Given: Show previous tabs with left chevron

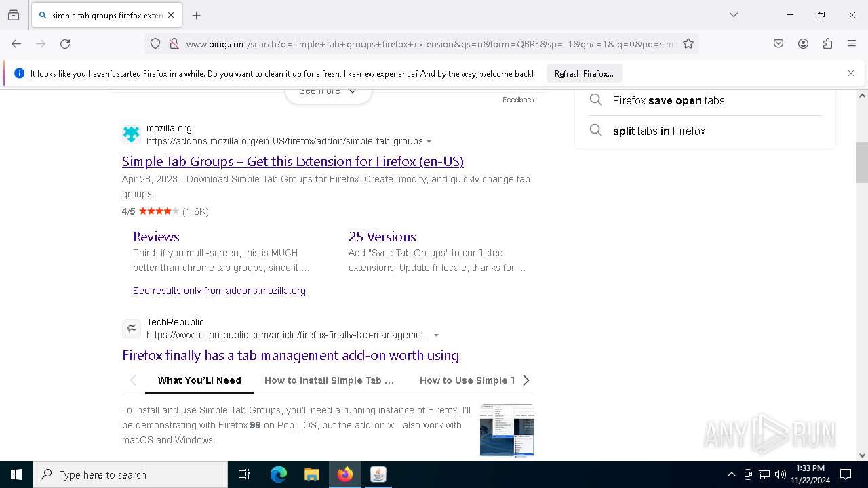Looking at the screenshot, I should tap(133, 380).
